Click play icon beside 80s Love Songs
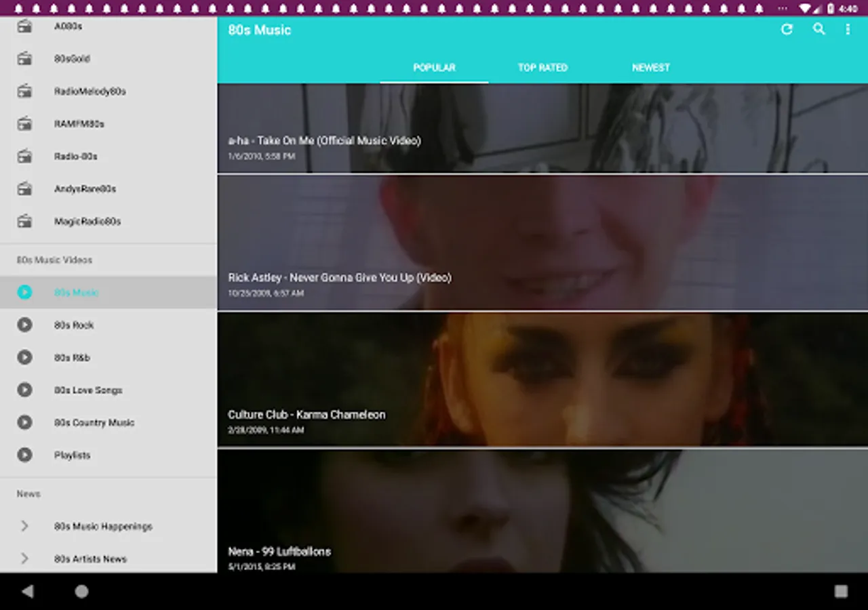The height and width of the screenshot is (610, 868). [24, 390]
